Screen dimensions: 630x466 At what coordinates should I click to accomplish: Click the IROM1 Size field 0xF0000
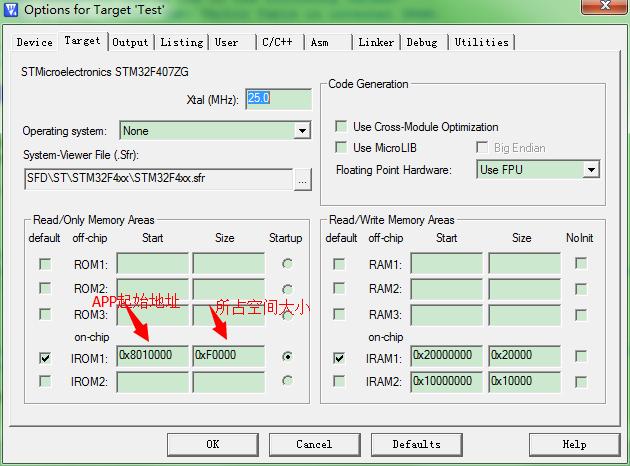[x=229, y=356]
